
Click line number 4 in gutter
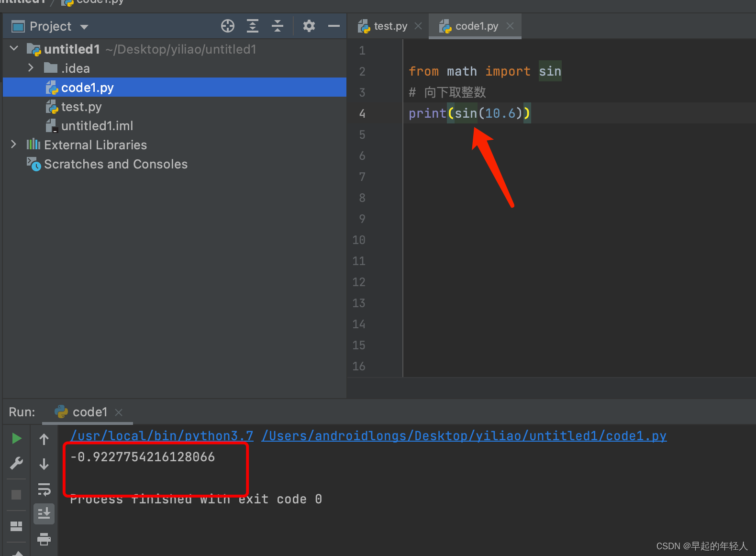[362, 113]
